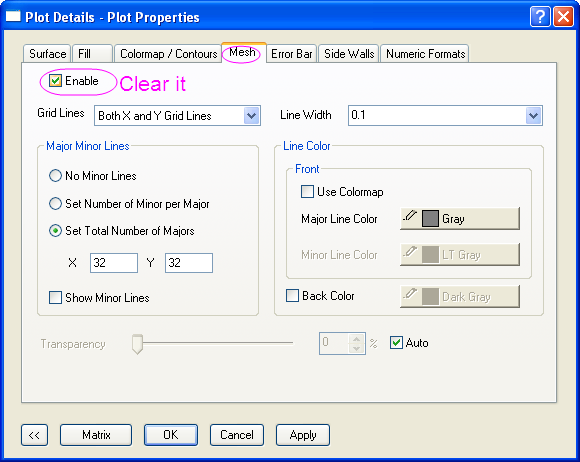Check the Show Minor Lines option
Screen dimensions: 580x462
point(55,297)
